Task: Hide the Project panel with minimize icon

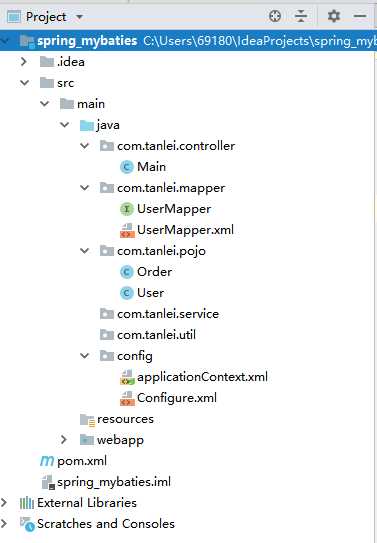Action: (x=360, y=16)
